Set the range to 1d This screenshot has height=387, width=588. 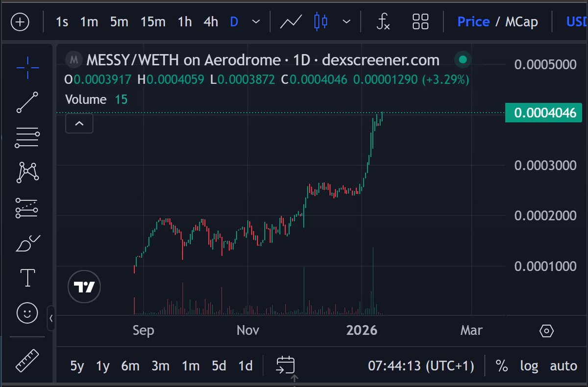[x=245, y=366]
